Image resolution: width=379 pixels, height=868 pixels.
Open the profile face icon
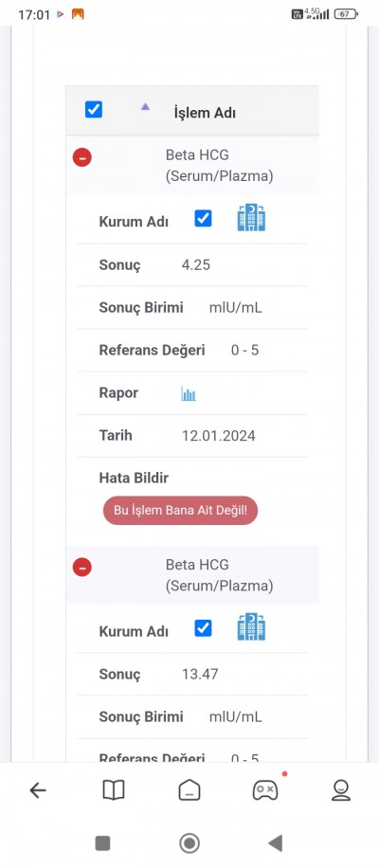pyautogui.click(x=341, y=790)
